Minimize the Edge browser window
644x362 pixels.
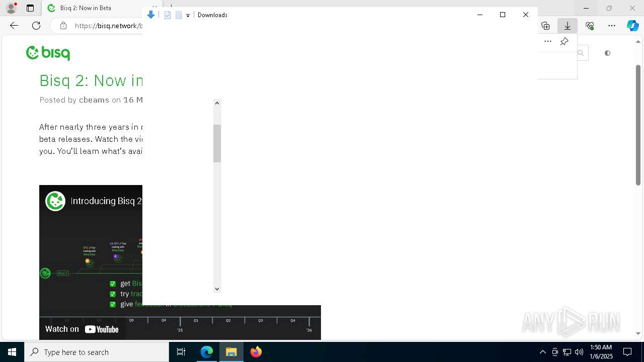[x=586, y=8]
